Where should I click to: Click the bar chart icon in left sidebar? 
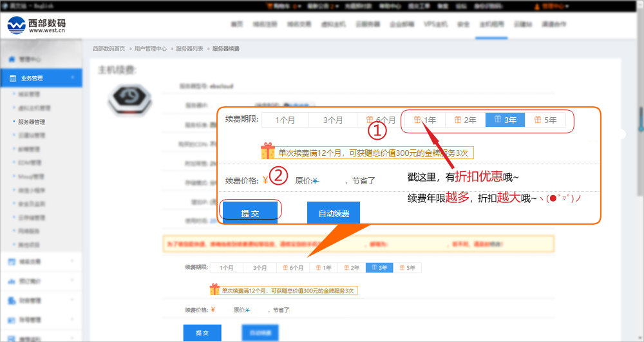[12, 281]
